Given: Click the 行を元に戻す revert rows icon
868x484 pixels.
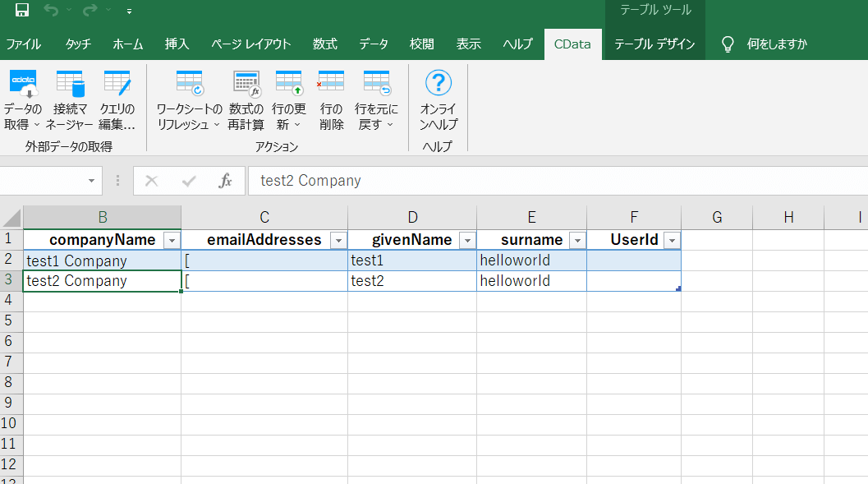Looking at the screenshot, I should [377, 85].
